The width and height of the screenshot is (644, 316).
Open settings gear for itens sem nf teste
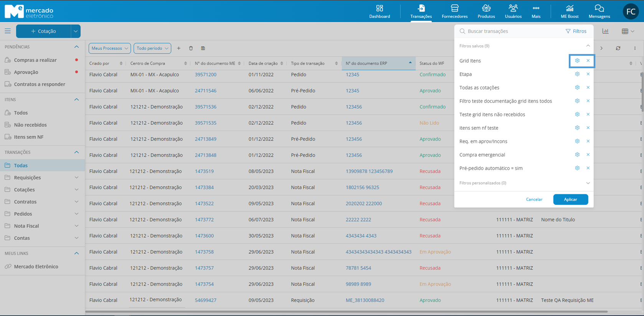coord(577,128)
